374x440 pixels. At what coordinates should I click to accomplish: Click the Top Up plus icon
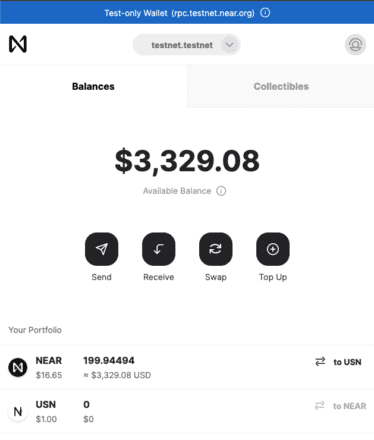coord(273,249)
